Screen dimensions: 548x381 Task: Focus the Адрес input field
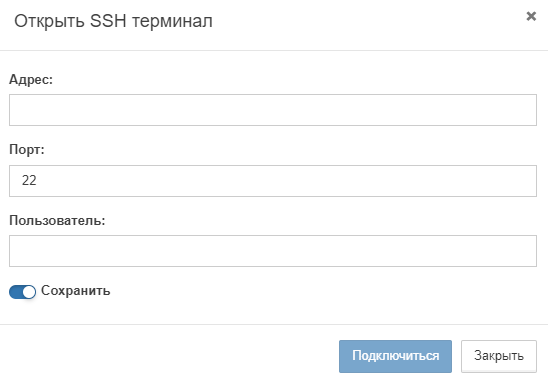pos(273,110)
